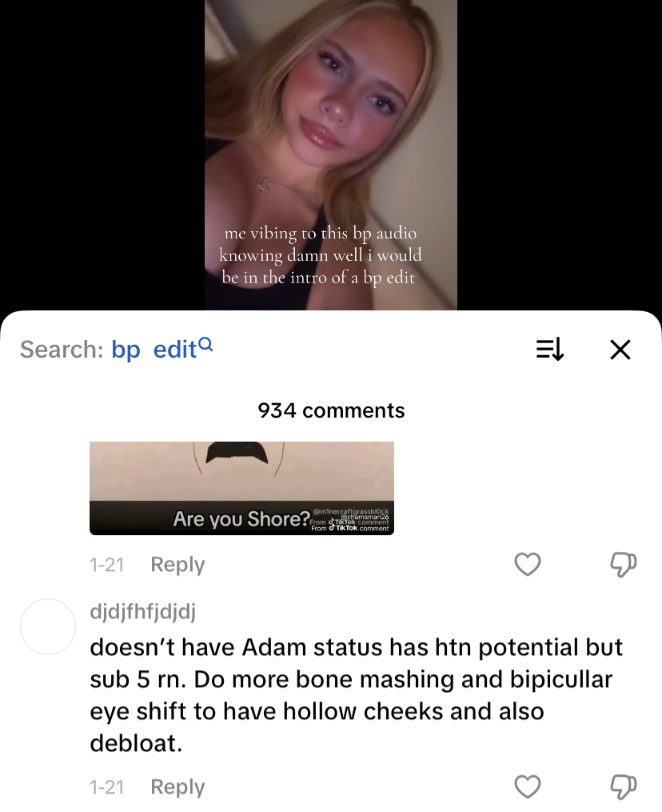Reply to the djdjfhfjdjdj comment
The height and width of the screenshot is (812, 662).
(177, 786)
